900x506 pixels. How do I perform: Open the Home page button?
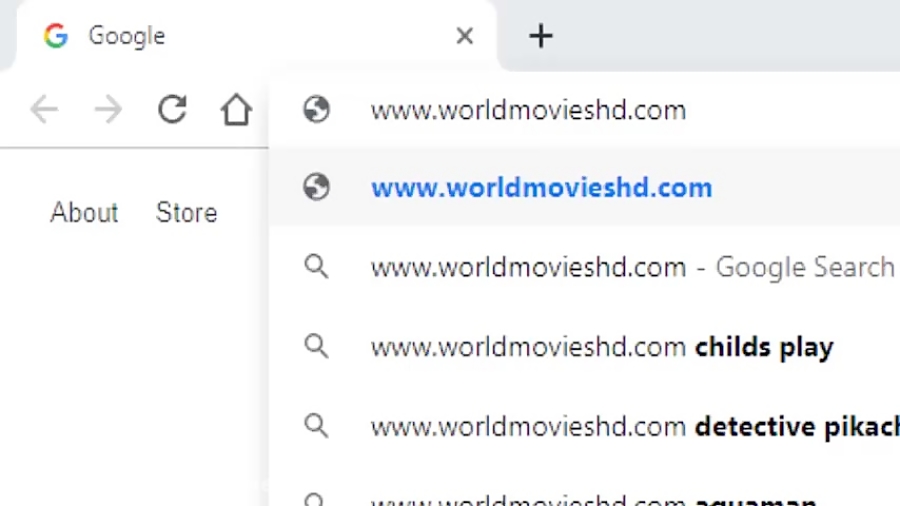click(x=236, y=109)
